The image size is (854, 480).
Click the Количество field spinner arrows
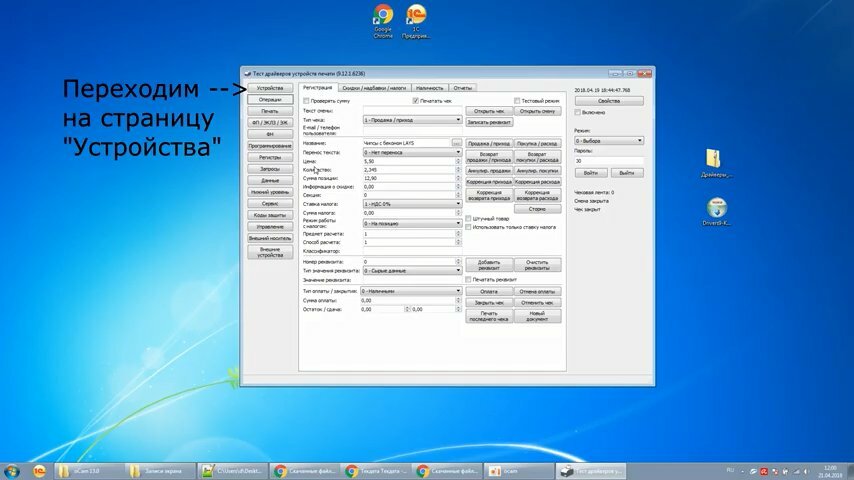tap(458, 169)
